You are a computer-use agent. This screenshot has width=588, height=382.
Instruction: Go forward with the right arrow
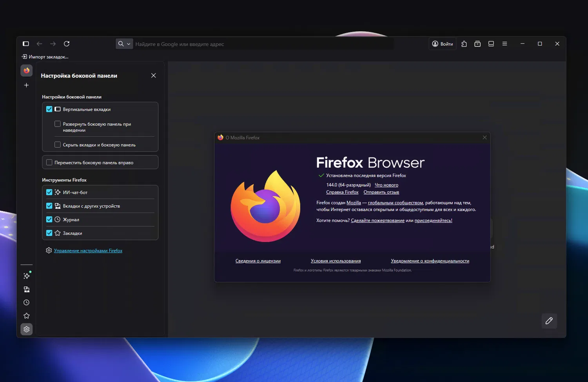click(x=53, y=44)
